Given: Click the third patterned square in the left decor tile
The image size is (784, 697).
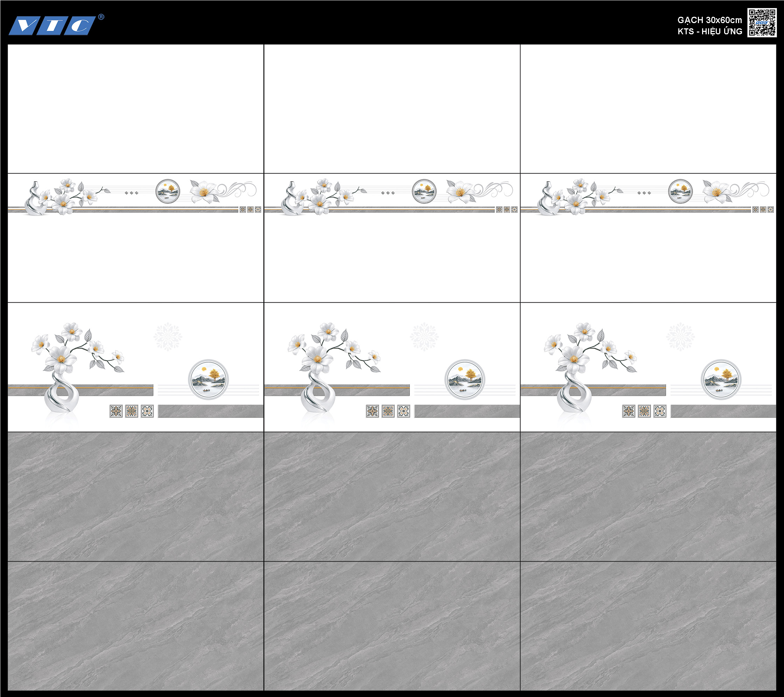Looking at the screenshot, I should (x=147, y=411).
